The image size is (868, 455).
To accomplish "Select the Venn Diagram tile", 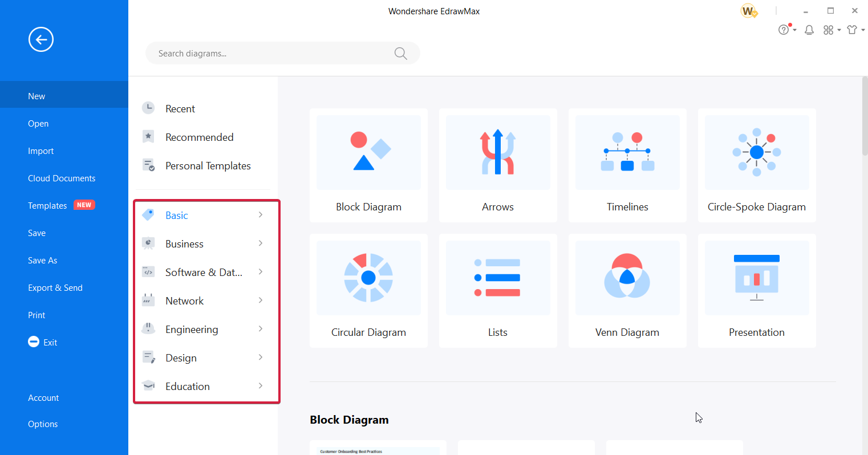I will click(x=627, y=291).
